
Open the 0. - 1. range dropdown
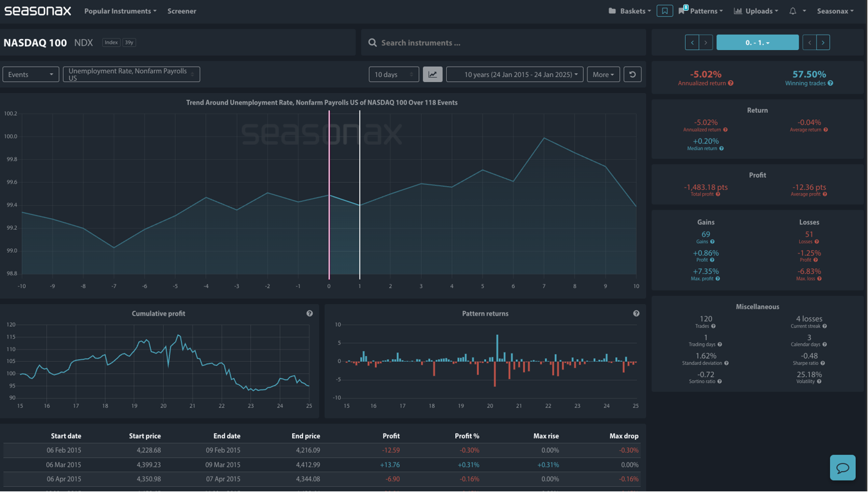(x=758, y=42)
